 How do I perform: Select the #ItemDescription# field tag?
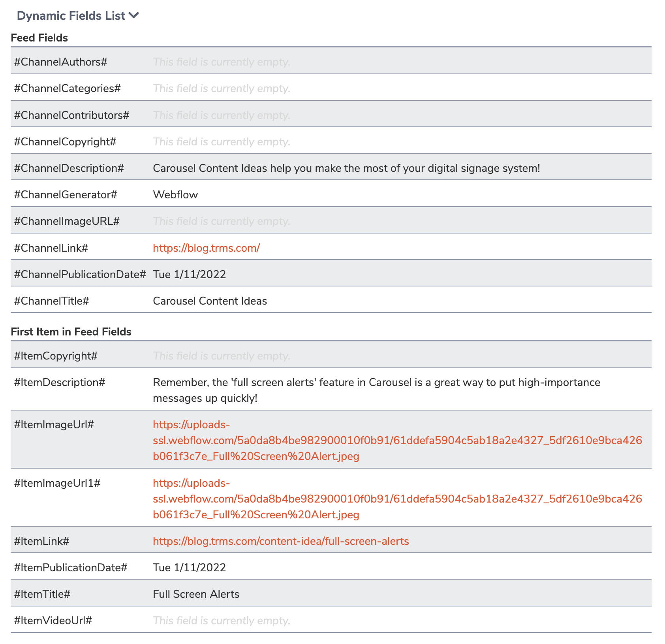(60, 382)
